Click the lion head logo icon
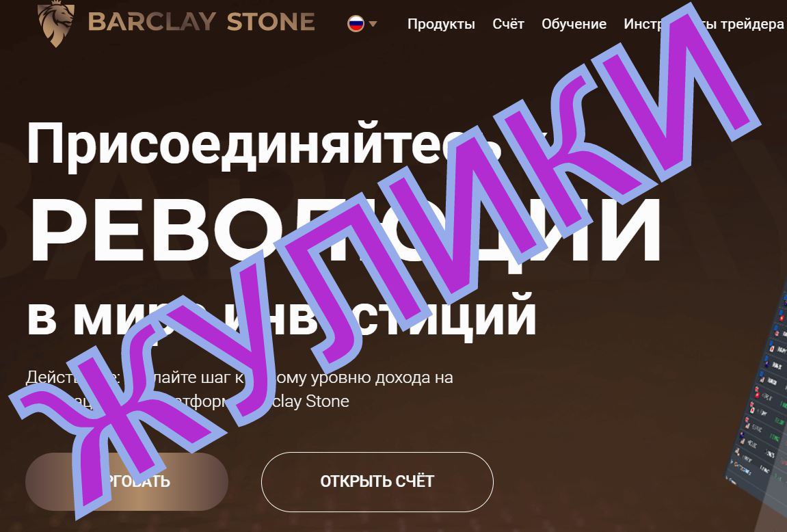The height and width of the screenshot is (532, 787). coord(55,23)
